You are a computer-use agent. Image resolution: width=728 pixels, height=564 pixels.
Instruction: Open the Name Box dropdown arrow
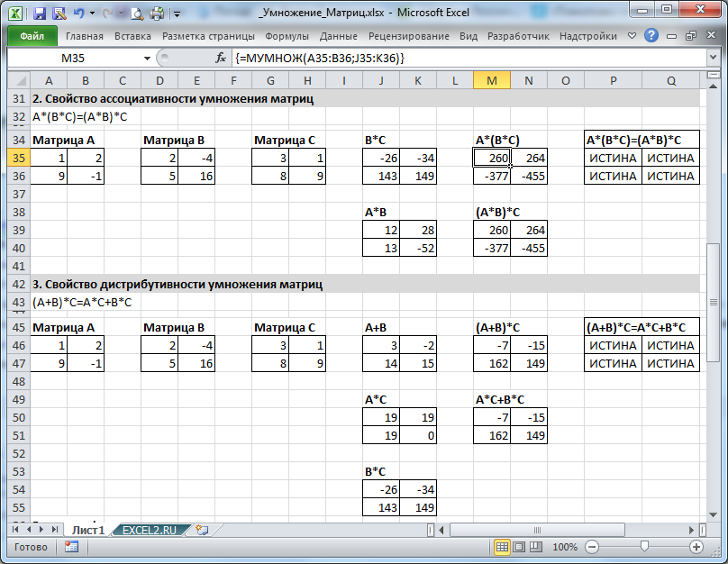point(147,59)
